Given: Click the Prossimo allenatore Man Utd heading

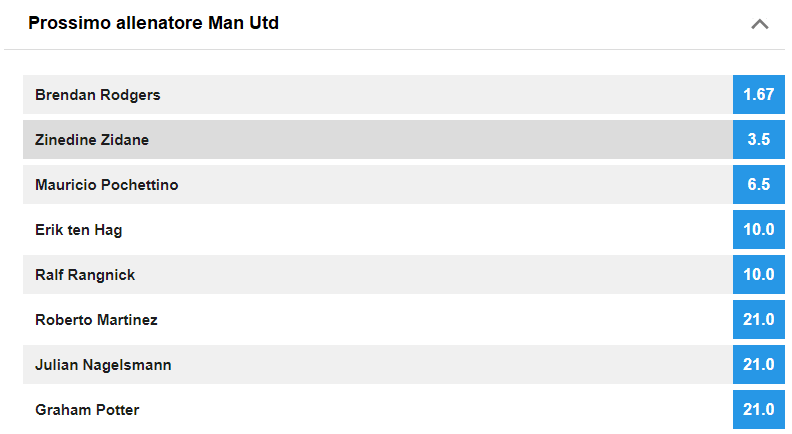Looking at the screenshot, I should pos(153,23).
